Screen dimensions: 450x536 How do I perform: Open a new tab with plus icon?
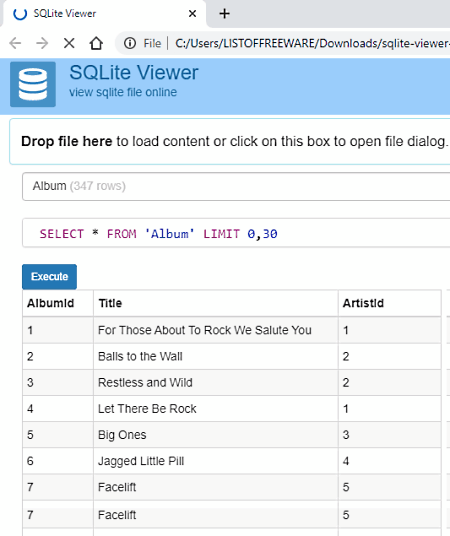pyautogui.click(x=224, y=14)
